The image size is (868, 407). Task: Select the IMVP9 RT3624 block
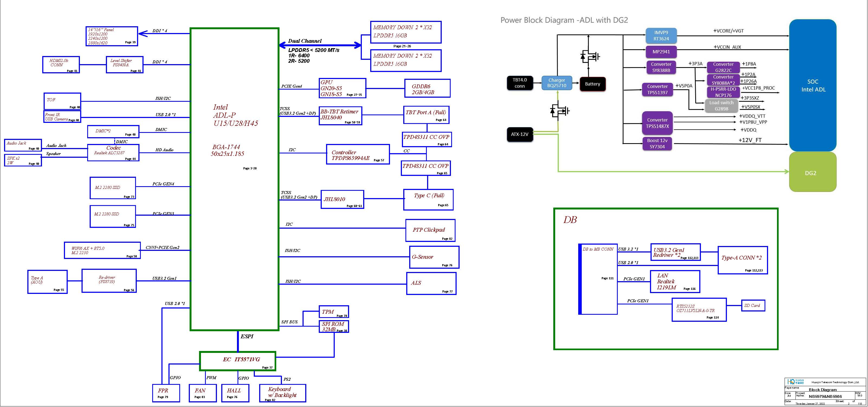coord(661,36)
